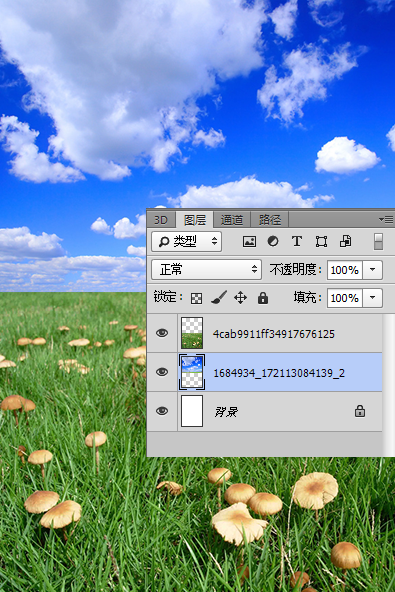Hide the 背景 layer
Image resolution: width=395 pixels, height=592 pixels.
tap(162, 411)
